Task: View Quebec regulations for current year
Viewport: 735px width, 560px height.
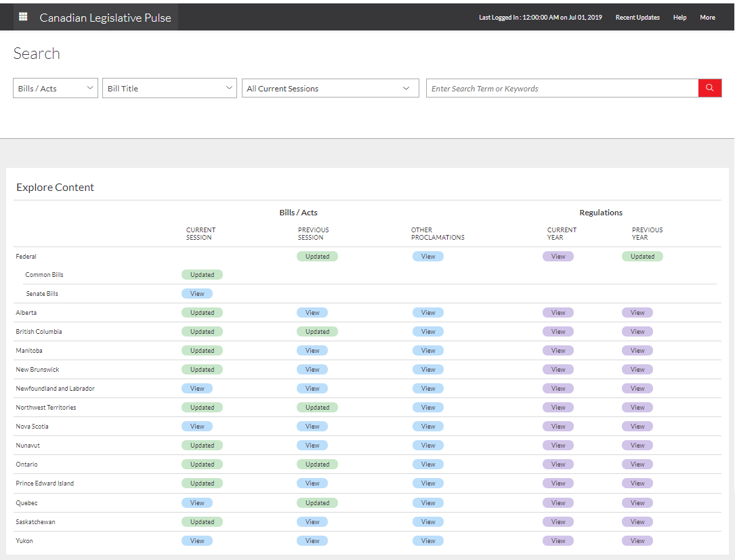Action: pyautogui.click(x=558, y=502)
